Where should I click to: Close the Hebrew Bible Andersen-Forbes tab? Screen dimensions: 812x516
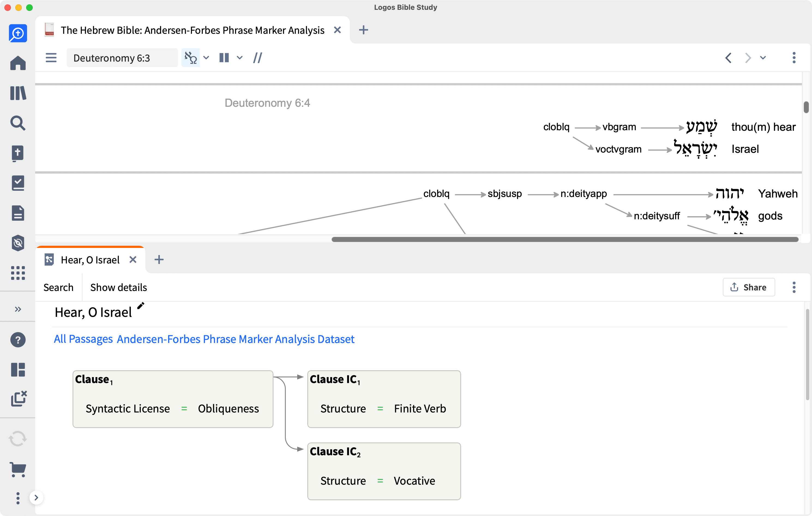point(338,30)
